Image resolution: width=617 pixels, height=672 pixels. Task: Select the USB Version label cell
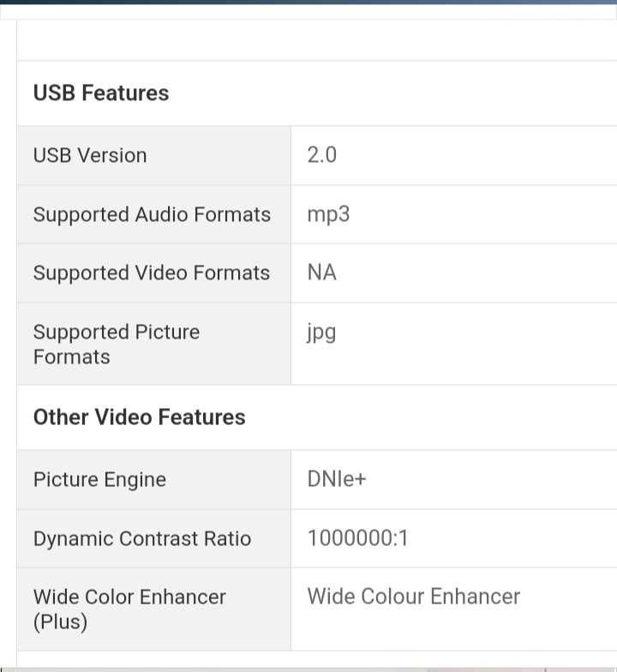[x=154, y=155]
